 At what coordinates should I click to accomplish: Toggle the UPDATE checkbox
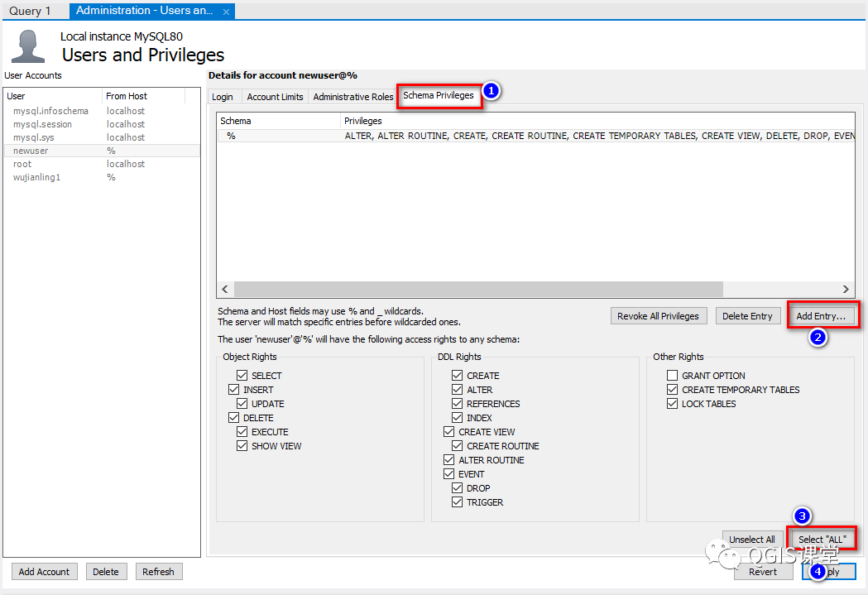pos(242,404)
